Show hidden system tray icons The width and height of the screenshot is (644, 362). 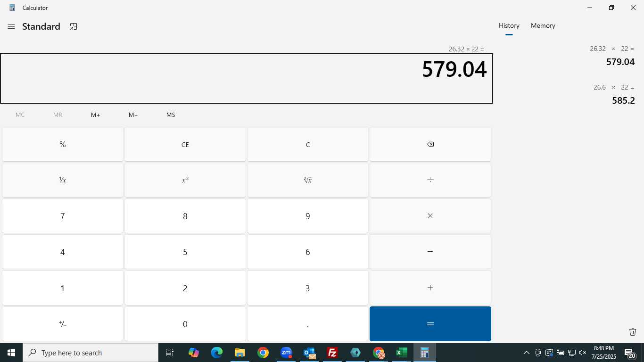(x=526, y=353)
